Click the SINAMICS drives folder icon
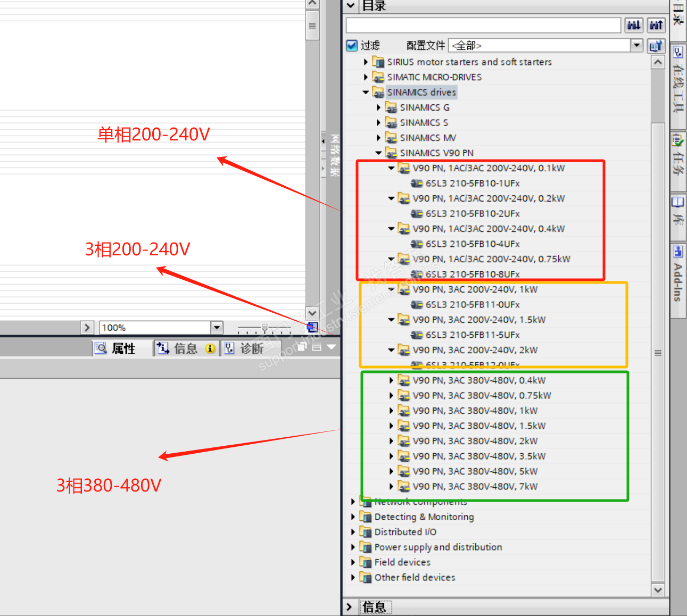The image size is (687, 616). (378, 92)
